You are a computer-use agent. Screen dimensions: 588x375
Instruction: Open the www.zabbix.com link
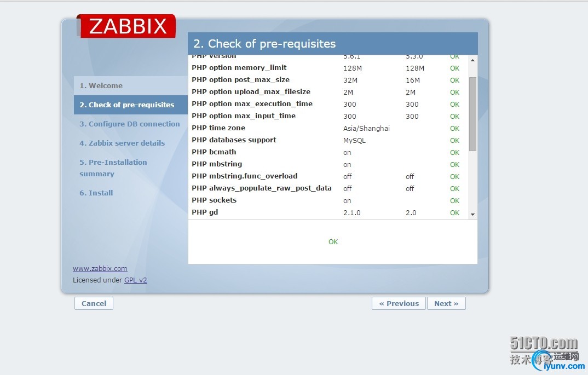(100, 268)
